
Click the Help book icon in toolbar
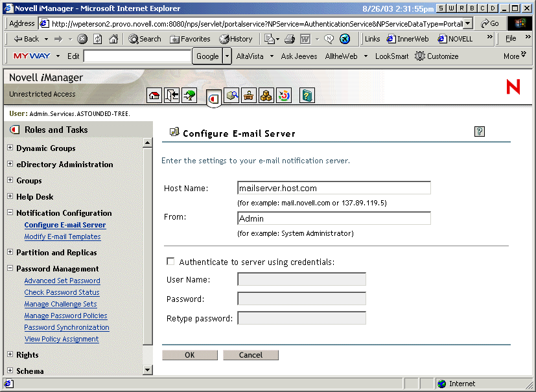[307, 95]
